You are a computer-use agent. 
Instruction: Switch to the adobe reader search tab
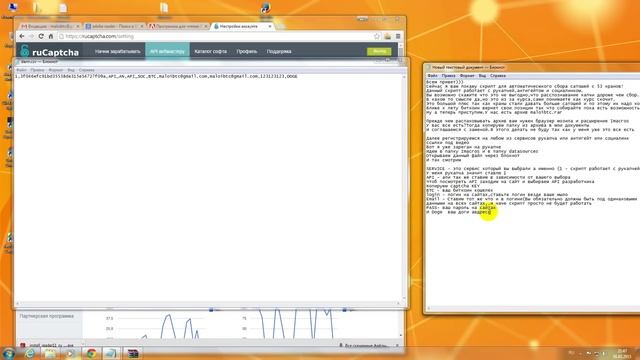click(113, 26)
